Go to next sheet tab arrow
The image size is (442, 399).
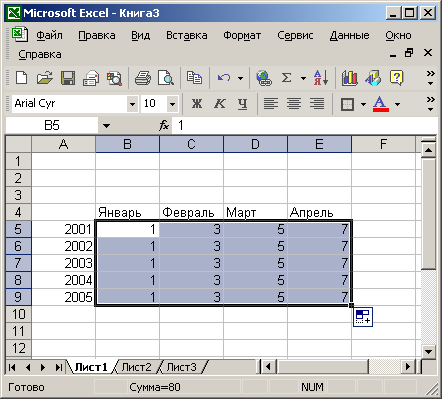click(x=43, y=367)
